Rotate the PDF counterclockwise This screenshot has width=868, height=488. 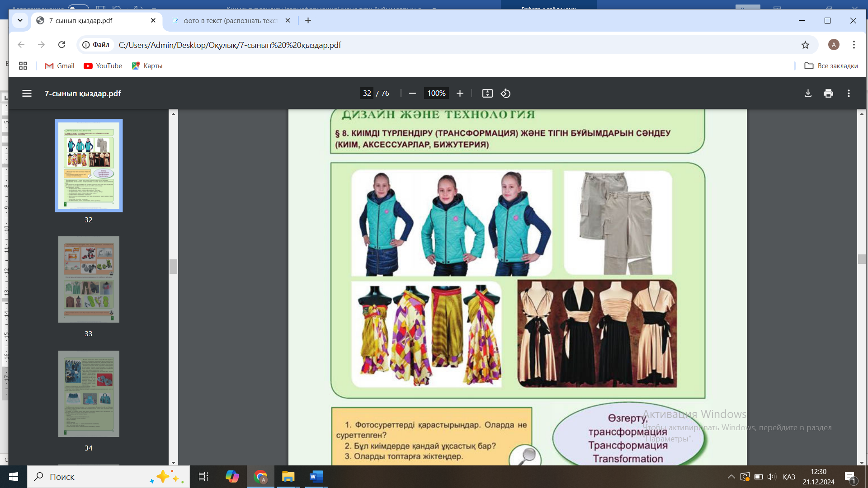(505, 94)
